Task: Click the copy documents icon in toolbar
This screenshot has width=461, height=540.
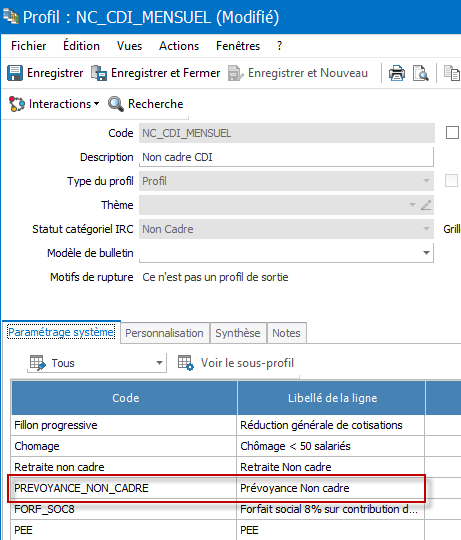Action: [452, 73]
